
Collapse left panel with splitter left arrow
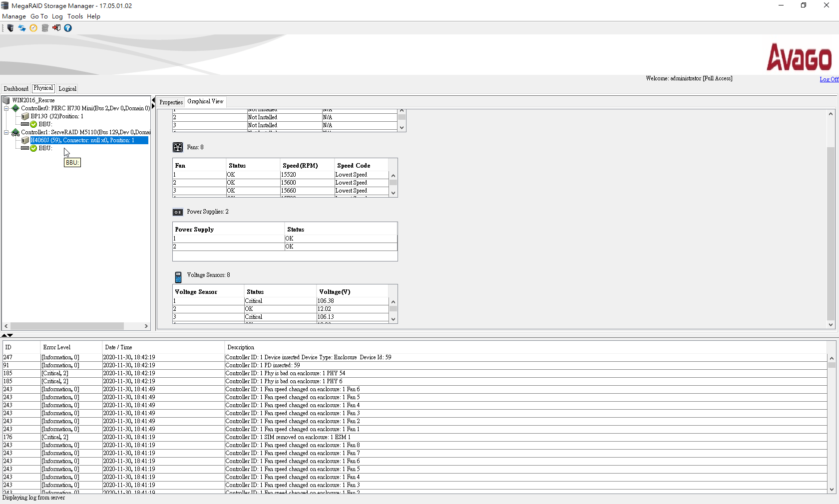[x=153, y=100]
